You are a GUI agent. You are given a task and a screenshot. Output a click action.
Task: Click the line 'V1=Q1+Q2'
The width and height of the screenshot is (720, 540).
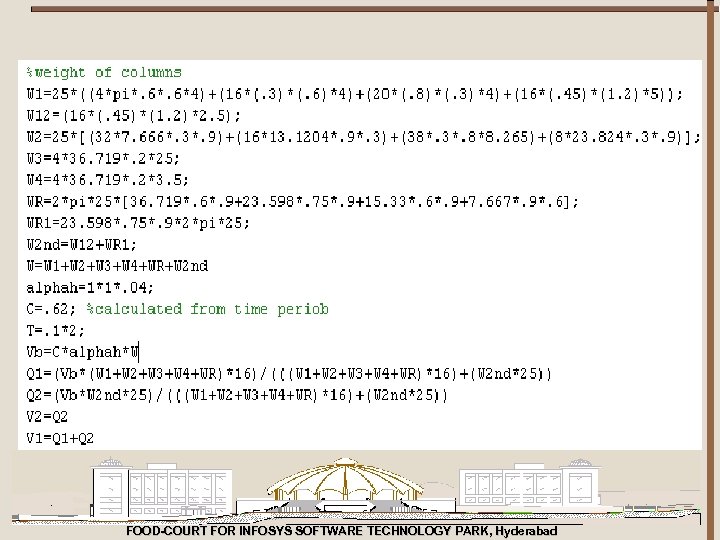pyautogui.click(x=60, y=438)
